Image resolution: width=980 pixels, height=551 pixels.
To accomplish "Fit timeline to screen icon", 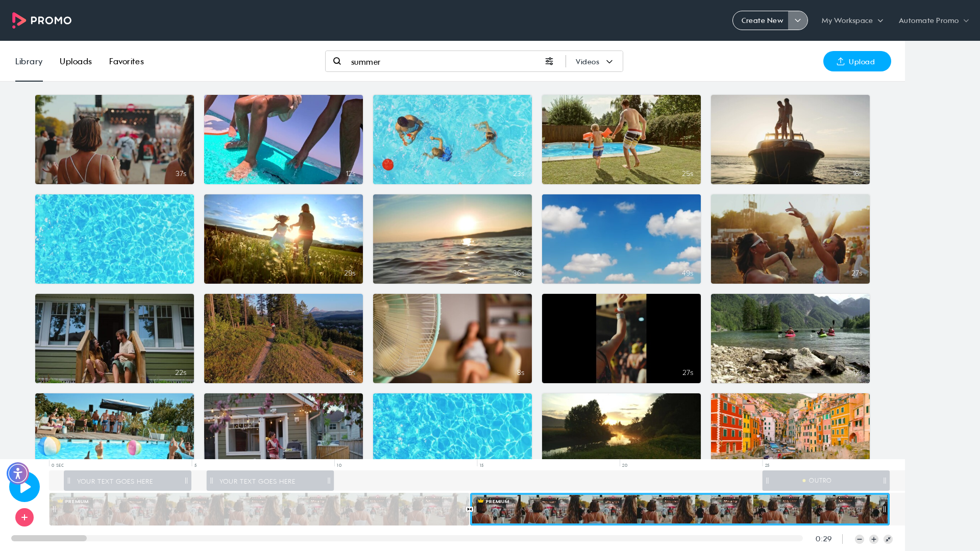I will click(x=888, y=539).
